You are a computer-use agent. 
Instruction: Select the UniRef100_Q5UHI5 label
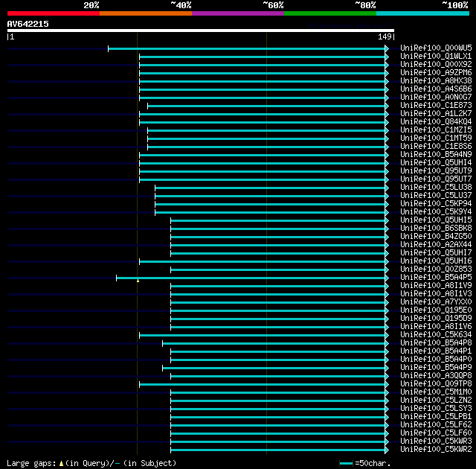click(436, 220)
